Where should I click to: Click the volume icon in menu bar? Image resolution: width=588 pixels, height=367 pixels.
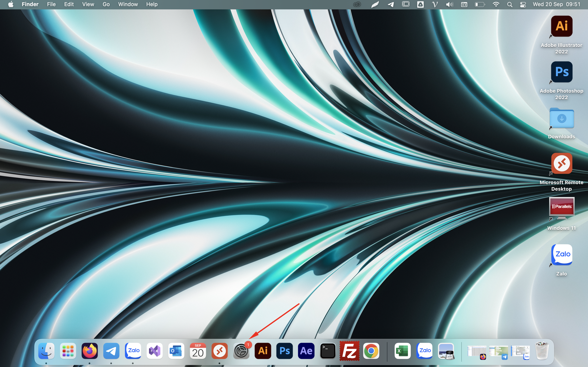click(449, 4)
